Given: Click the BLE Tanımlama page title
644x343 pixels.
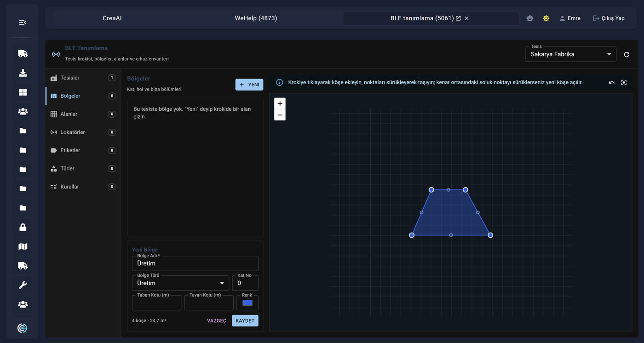Looking at the screenshot, I should pyautogui.click(x=86, y=48).
